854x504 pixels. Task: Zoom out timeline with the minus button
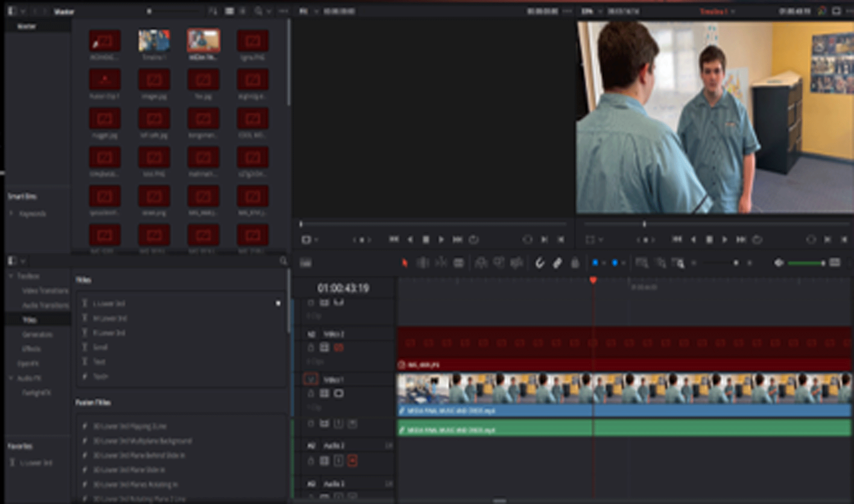tap(694, 263)
